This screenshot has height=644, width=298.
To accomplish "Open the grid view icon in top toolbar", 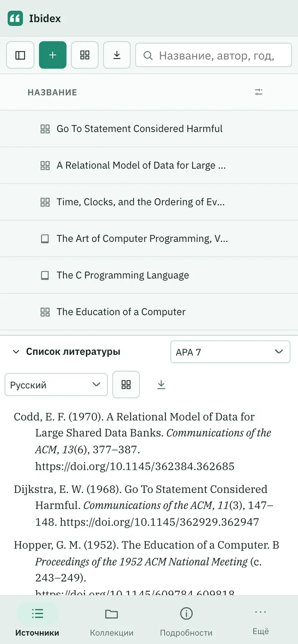I will [x=85, y=55].
